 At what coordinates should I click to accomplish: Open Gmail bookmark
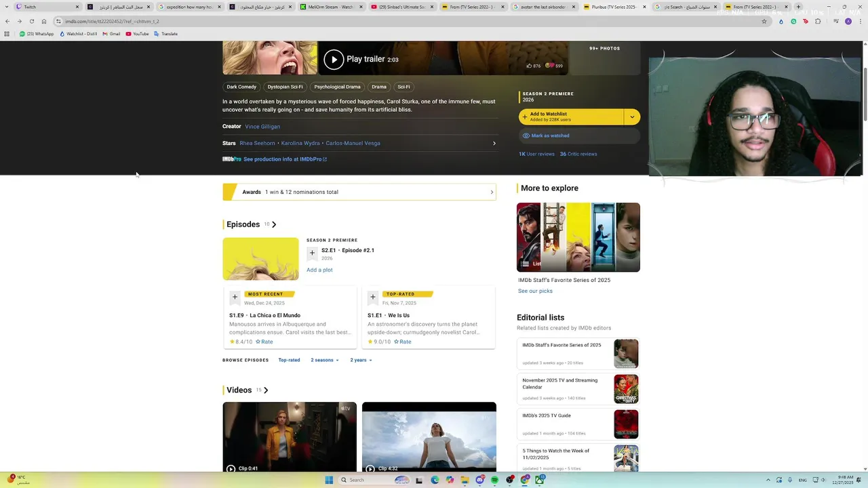(x=111, y=34)
